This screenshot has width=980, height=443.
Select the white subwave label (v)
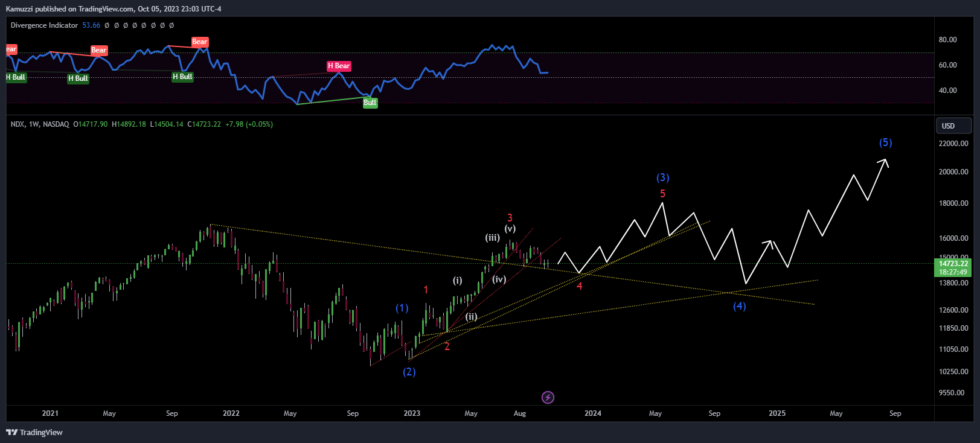pos(510,228)
